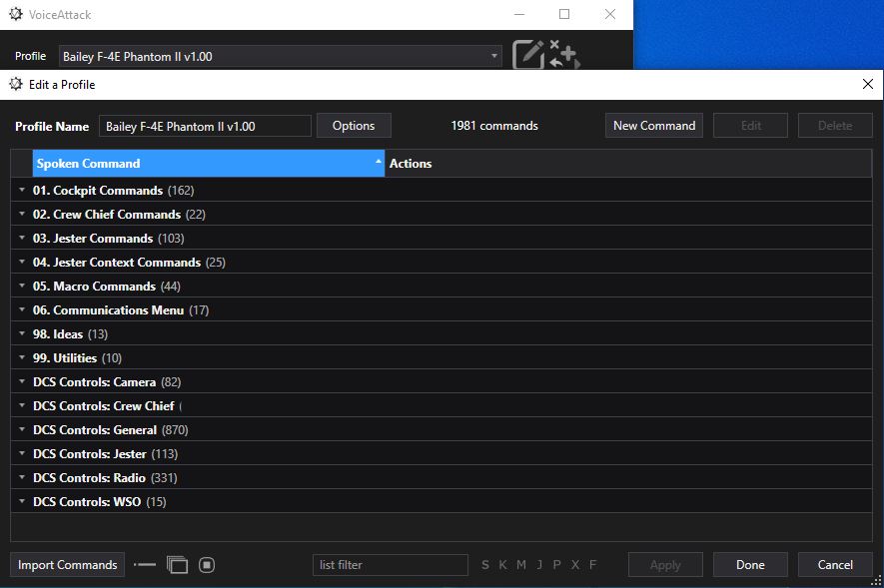This screenshot has width=884, height=588.
Task: Toggle the M filter letter
Action: coord(520,565)
